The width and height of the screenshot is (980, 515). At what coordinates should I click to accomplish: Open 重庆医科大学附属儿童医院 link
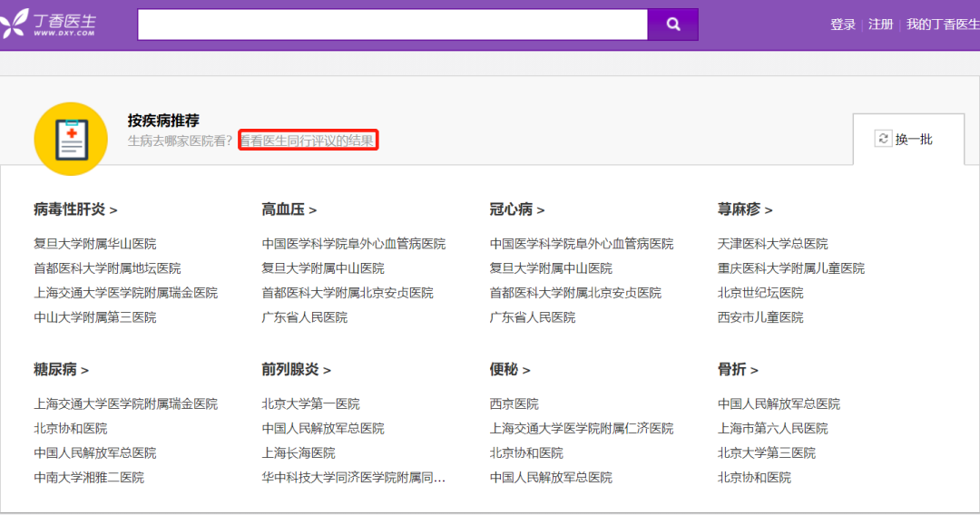click(x=791, y=268)
